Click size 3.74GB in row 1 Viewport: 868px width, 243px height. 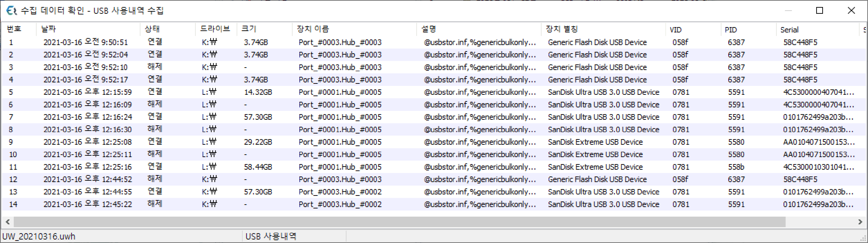pos(256,42)
